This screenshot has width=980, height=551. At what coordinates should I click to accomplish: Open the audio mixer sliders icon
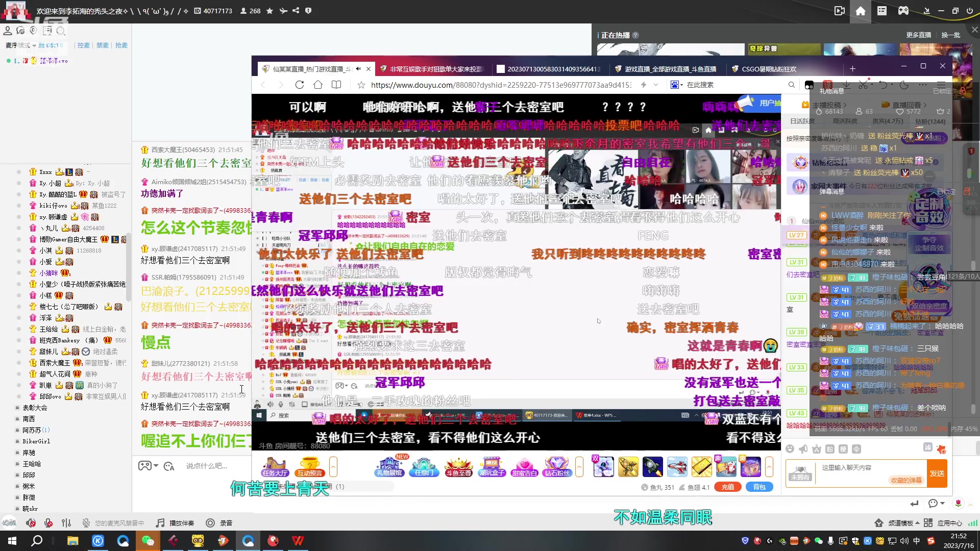click(66, 523)
